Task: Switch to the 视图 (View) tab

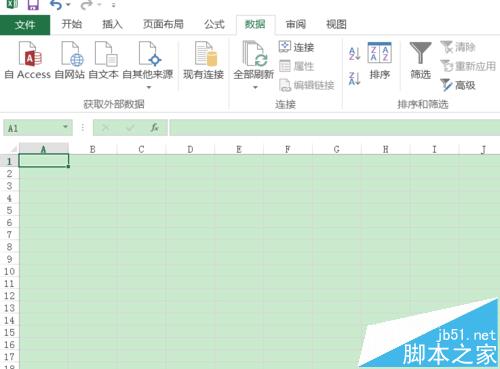Action: click(336, 24)
